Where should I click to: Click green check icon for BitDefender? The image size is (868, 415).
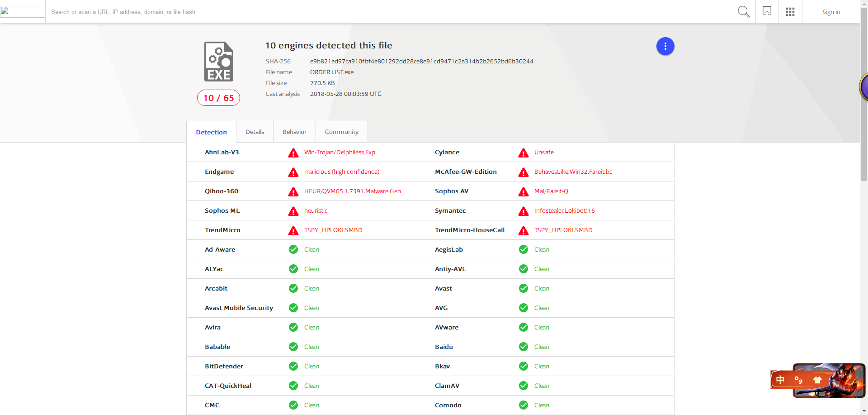click(x=293, y=366)
